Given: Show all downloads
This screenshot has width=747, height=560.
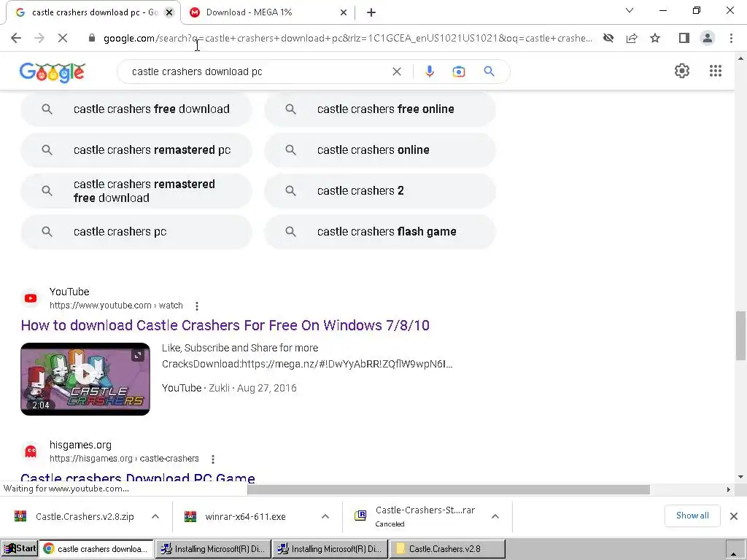Looking at the screenshot, I should tap(692, 516).
